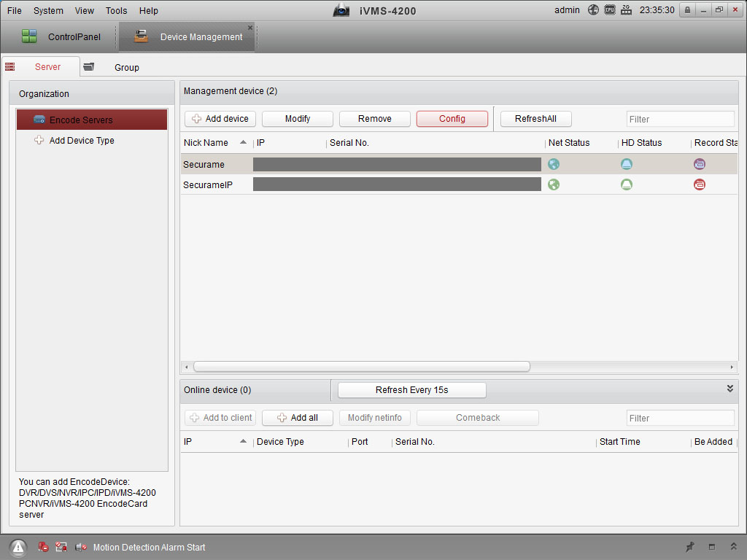
Task: Switch to the ControlPanel tab
Action: (x=61, y=36)
